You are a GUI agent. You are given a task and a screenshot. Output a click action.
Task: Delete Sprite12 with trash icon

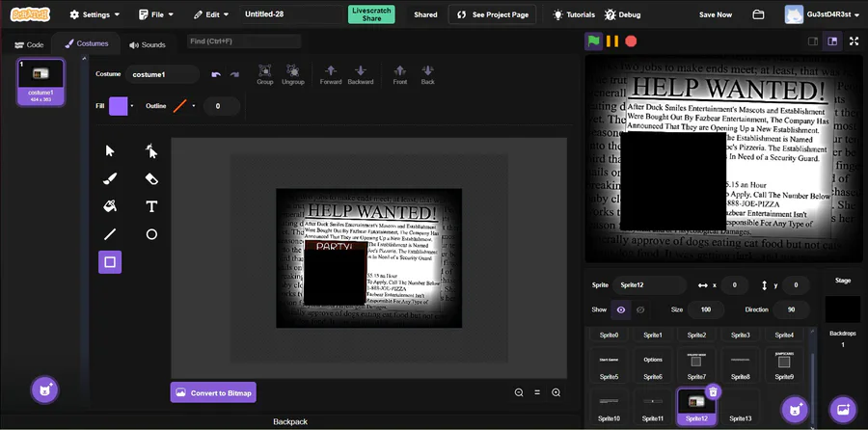click(x=713, y=391)
